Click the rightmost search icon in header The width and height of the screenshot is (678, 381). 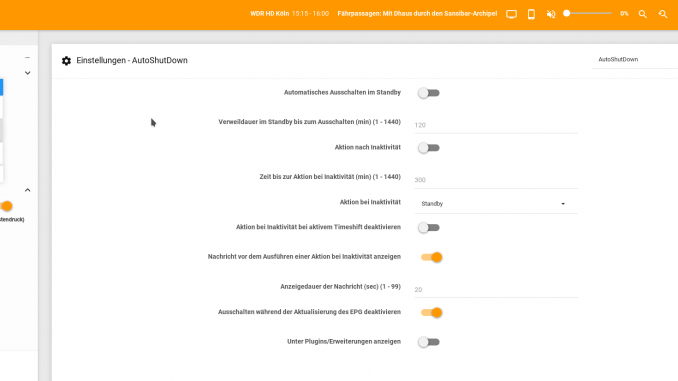tap(662, 14)
